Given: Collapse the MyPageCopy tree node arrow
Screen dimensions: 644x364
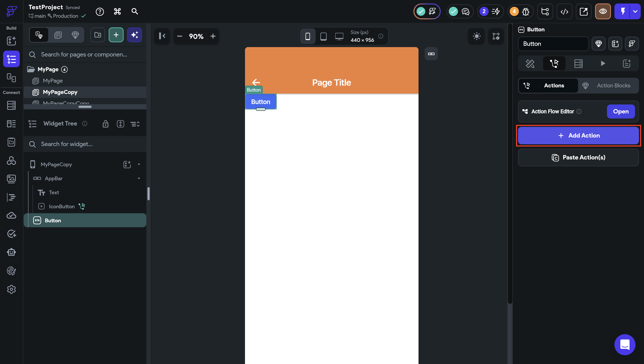Looking at the screenshot, I should point(139,164).
